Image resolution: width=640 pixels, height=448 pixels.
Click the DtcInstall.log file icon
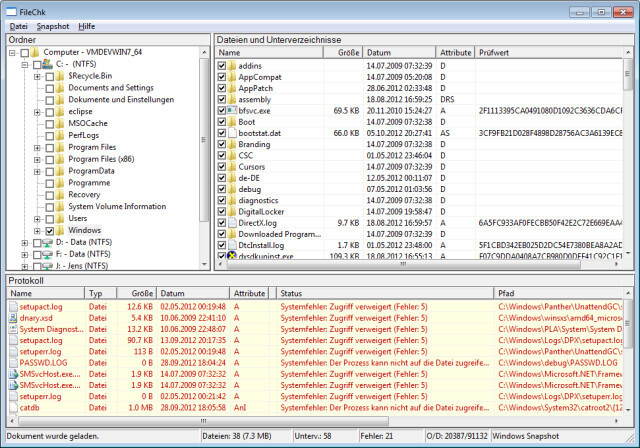[x=232, y=245]
